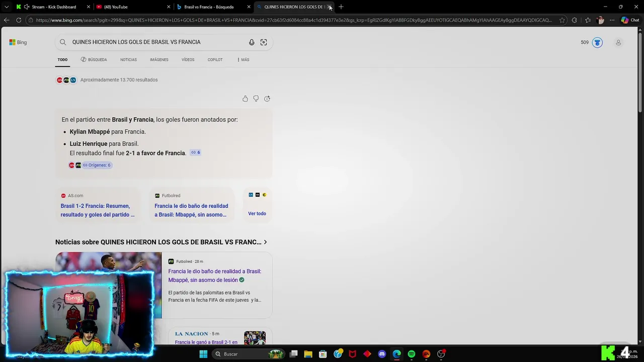Expand Noticias sobre section chevron
This screenshot has width=644, height=362.
point(266,242)
